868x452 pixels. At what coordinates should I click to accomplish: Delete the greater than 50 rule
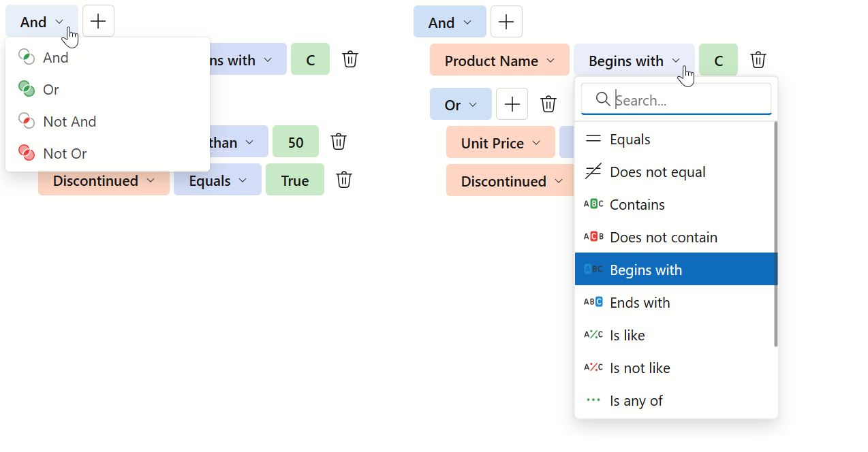tap(339, 141)
